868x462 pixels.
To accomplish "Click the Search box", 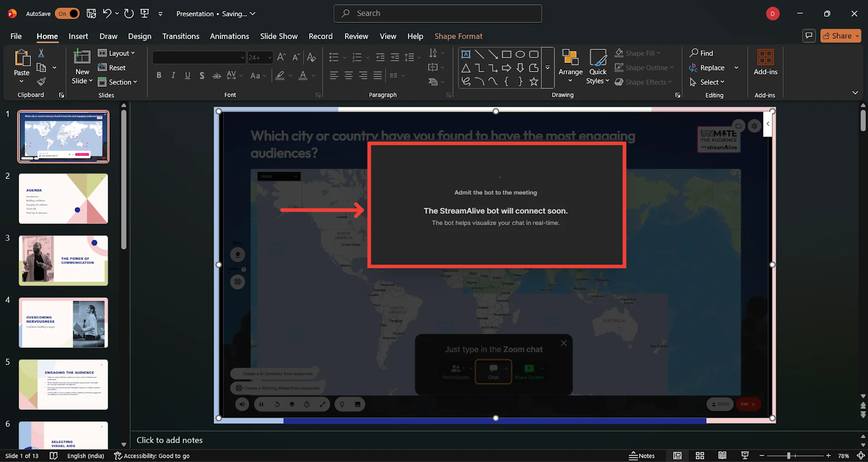I will (x=438, y=14).
